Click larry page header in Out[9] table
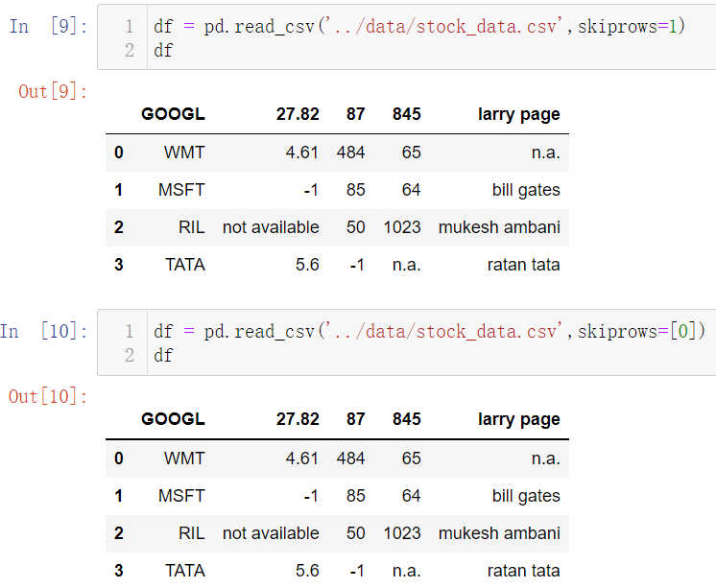The width and height of the screenshot is (716, 588). click(518, 114)
